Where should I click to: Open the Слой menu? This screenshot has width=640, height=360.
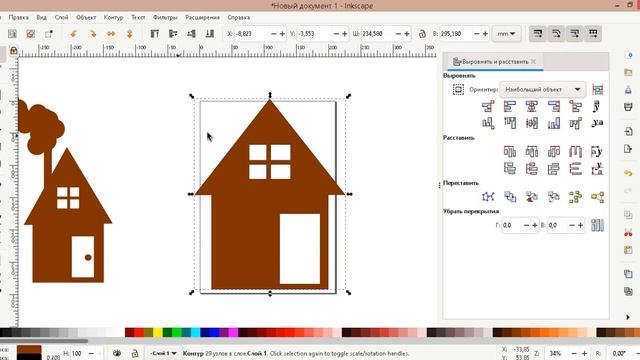(x=61, y=18)
